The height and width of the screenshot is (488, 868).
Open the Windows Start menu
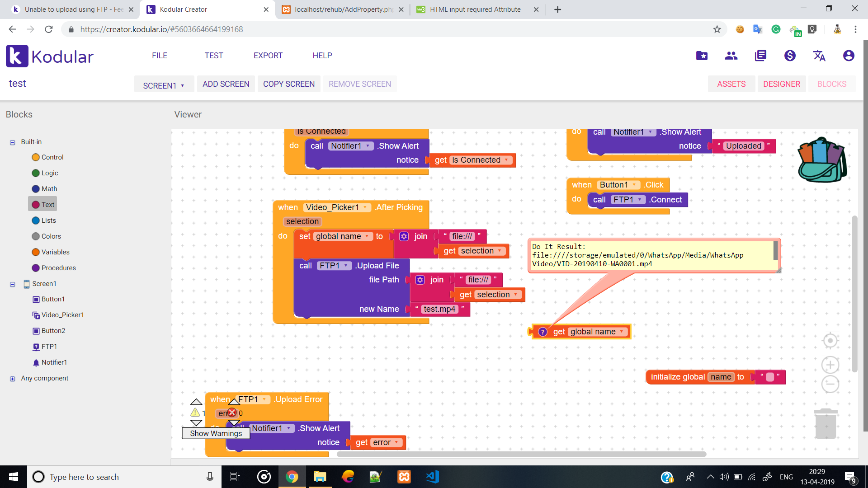click(x=14, y=477)
